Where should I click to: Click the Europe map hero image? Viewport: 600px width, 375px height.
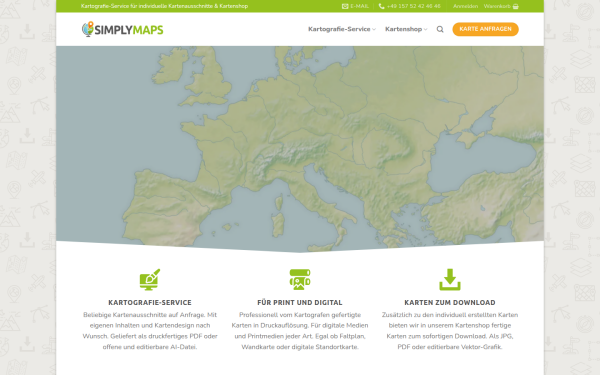300,149
